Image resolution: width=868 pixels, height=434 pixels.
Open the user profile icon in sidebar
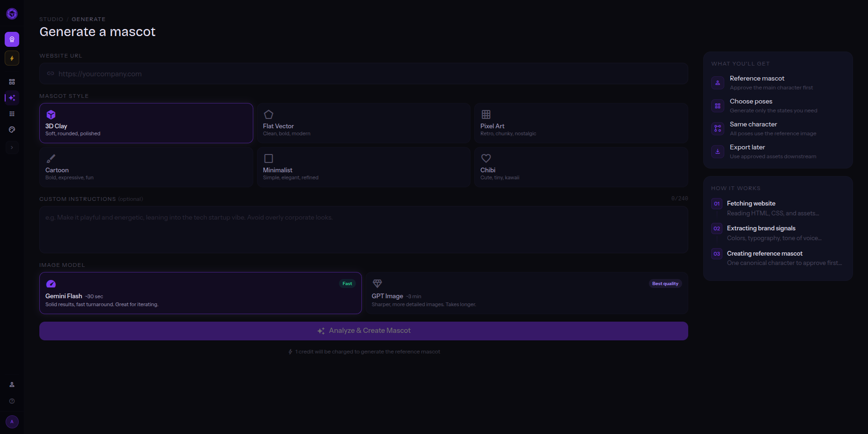(12, 385)
